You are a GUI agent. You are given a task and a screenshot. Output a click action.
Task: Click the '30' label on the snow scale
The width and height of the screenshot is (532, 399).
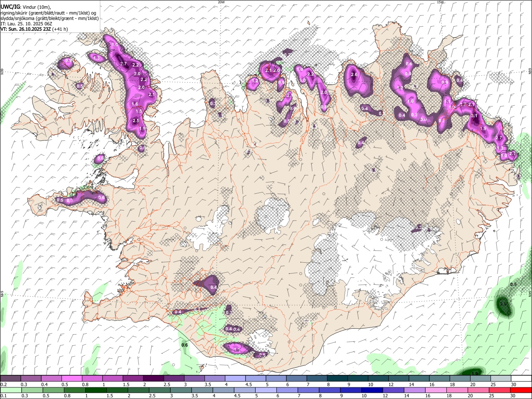(x=514, y=384)
